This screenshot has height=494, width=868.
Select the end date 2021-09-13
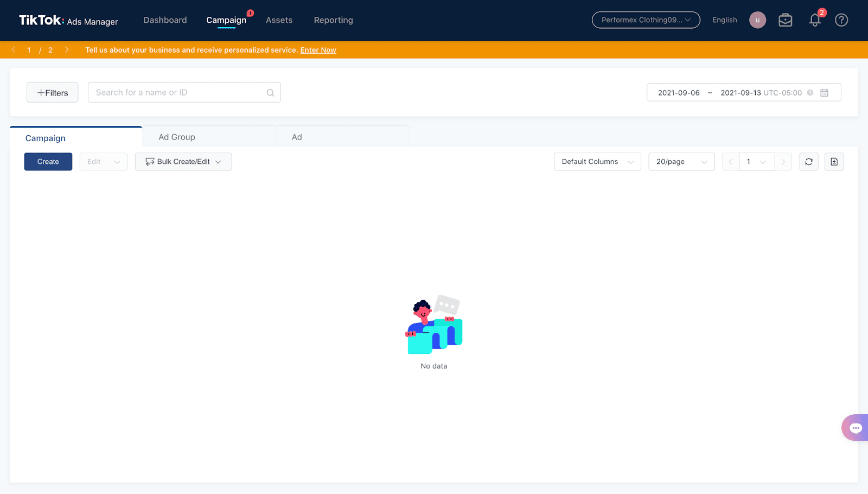point(741,93)
